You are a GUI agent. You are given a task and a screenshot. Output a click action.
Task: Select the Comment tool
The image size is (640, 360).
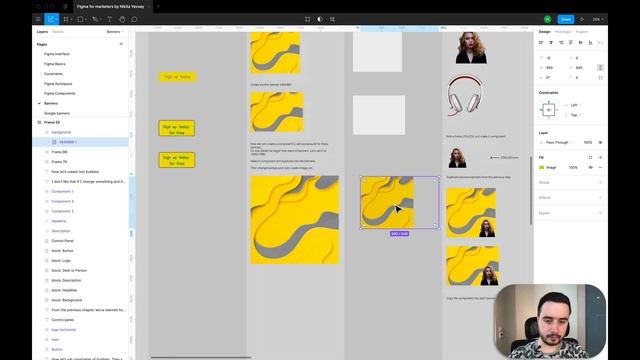(134, 19)
